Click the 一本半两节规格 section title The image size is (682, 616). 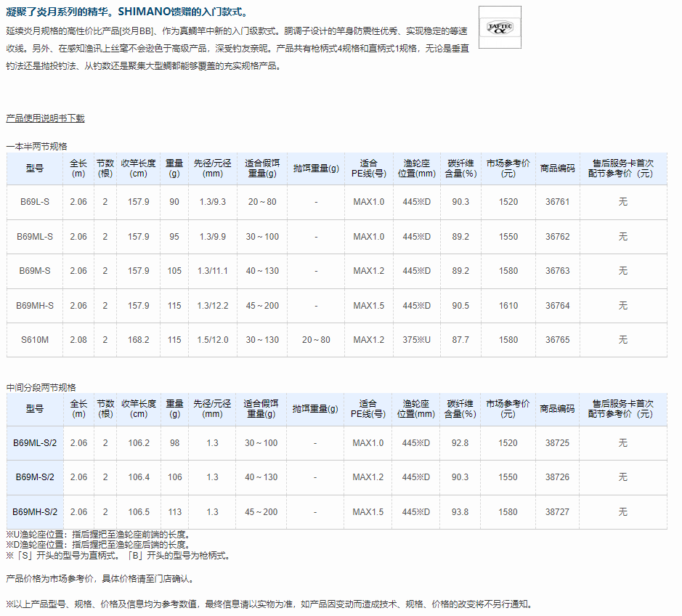[37, 146]
